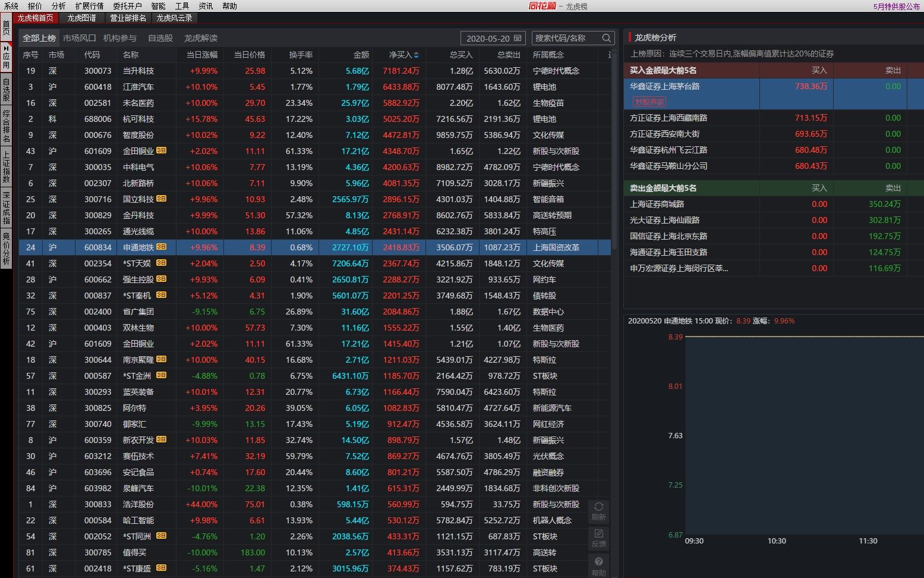The image size is (924, 578).
Task: Sort by the 总卖出 column header
Action: (x=509, y=55)
